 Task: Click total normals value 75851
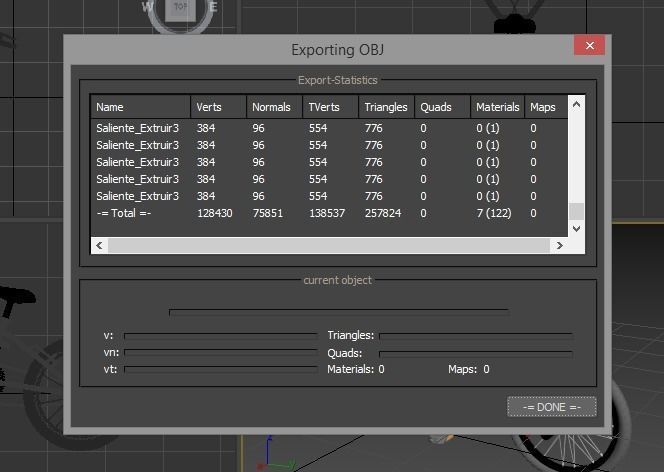point(268,213)
